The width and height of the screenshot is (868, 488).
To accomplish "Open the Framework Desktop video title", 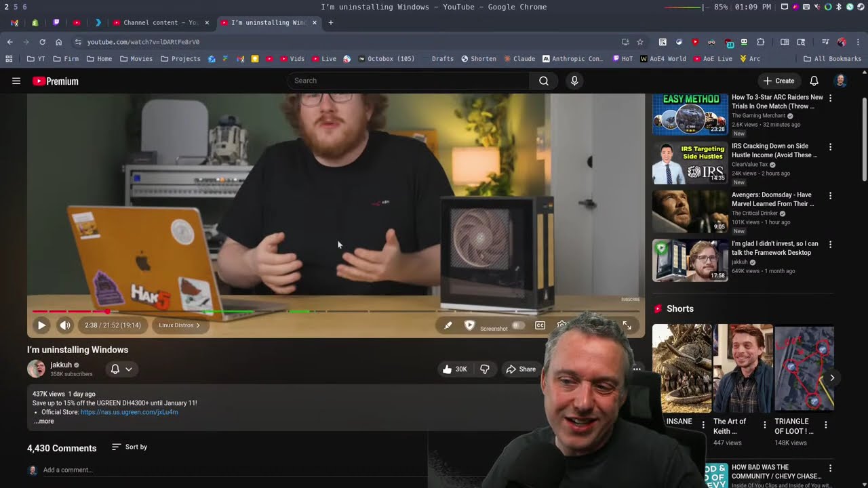I will 775,248.
